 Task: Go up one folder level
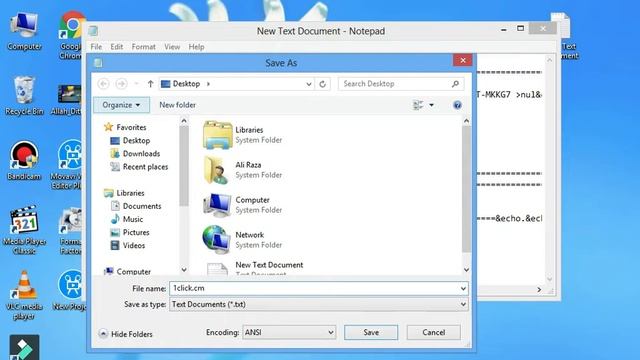[150, 84]
